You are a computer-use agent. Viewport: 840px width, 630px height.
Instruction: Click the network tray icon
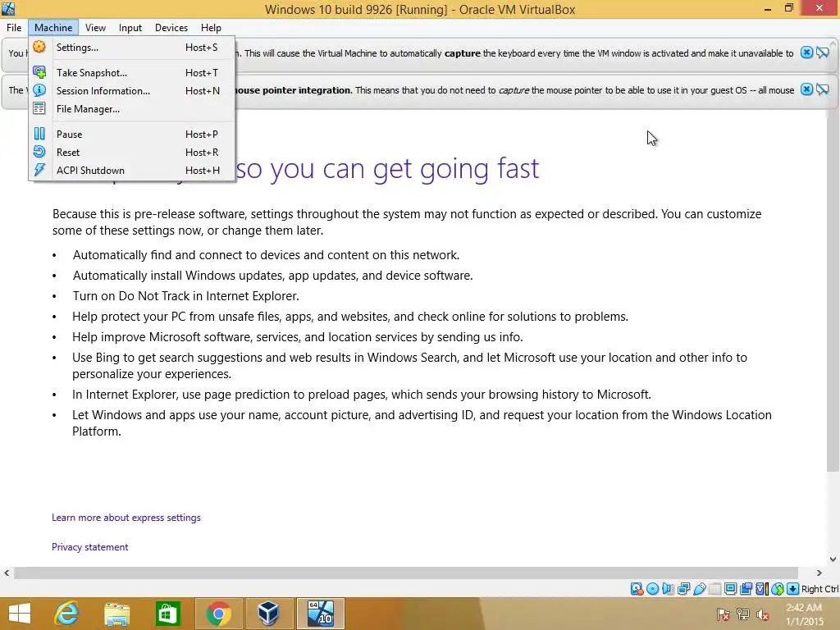point(743,614)
